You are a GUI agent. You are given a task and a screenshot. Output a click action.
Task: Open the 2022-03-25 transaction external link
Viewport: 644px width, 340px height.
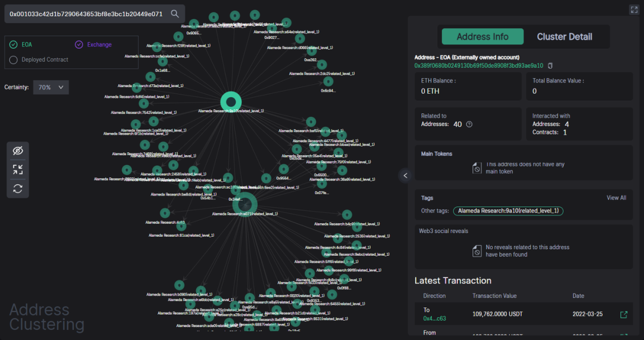[624, 314]
